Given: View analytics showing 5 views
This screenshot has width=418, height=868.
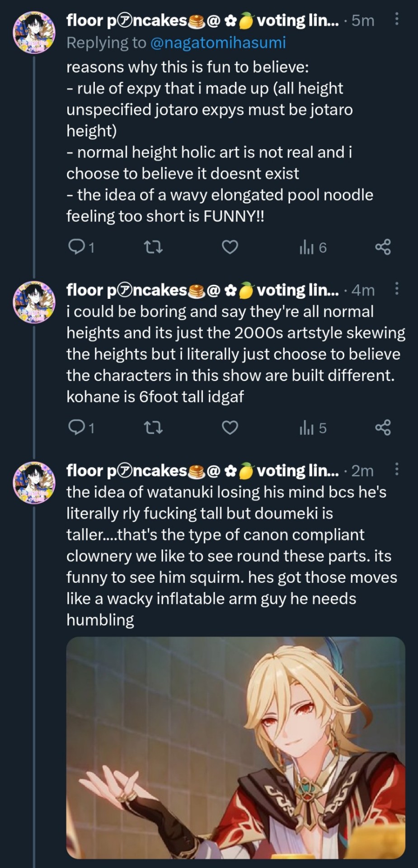Looking at the screenshot, I should (312, 428).
